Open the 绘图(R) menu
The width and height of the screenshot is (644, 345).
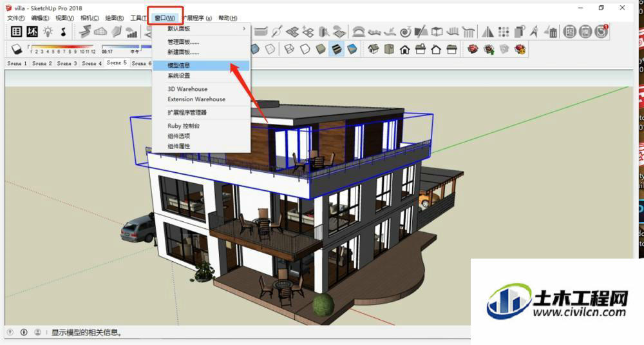(x=114, y=17)
